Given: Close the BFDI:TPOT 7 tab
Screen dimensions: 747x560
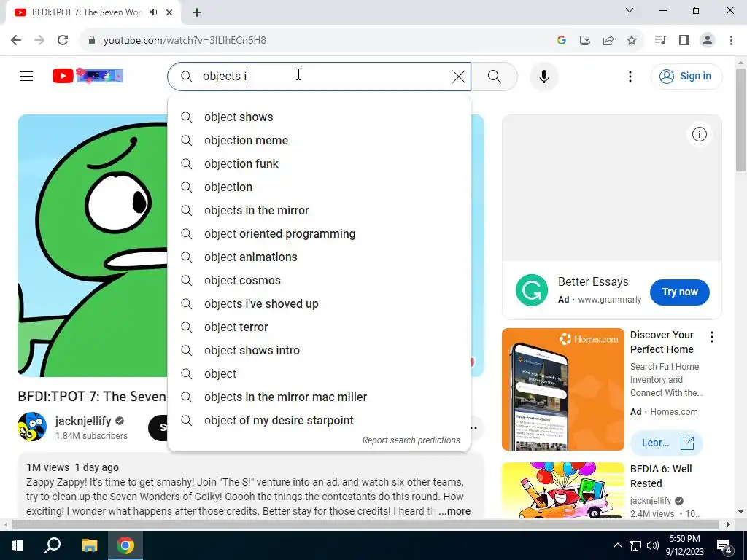Looking at the screenshot, I should coord(169,12).
